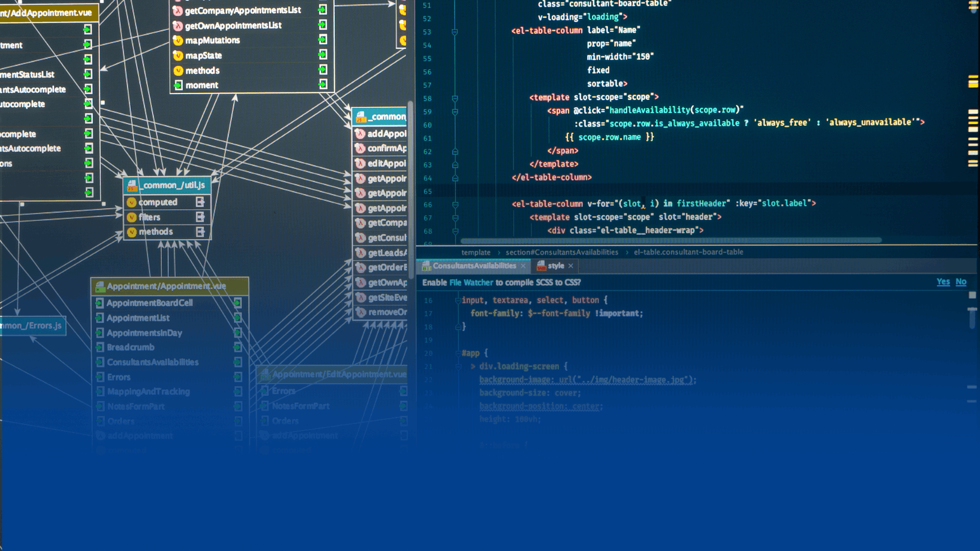The width and height of the screenshot is (980, 551).
Task: Collapse the code fold at line 53
Action: (x=455, y=32)
